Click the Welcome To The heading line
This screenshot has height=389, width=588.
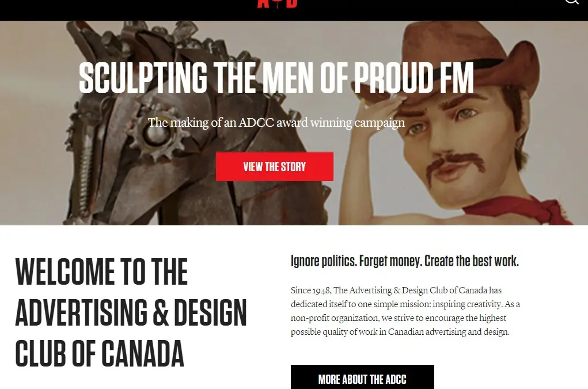(101, 271)
